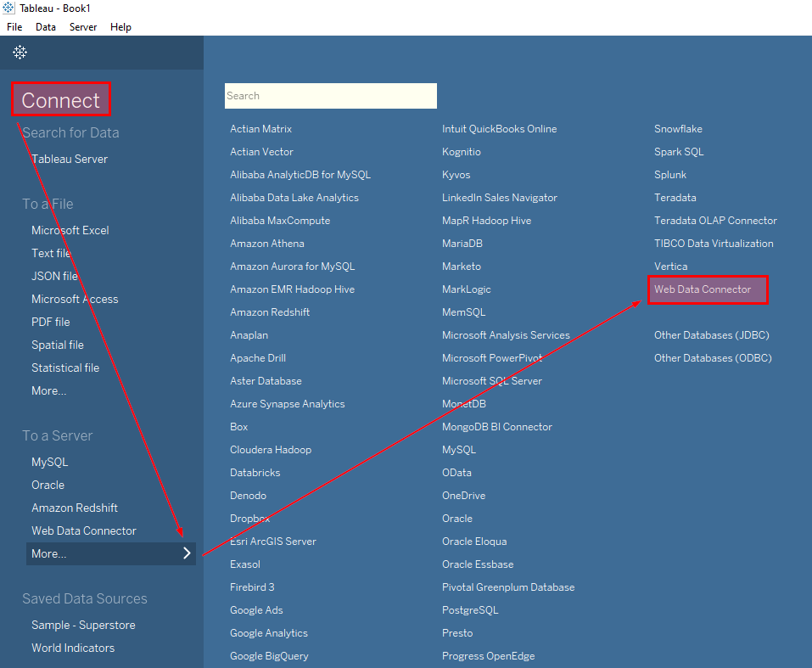Image resolution: width=812 pixels, height=668 pixels.
Task: Select Amazon EMR Hadoop Hive
Action: pyautogui.click(x=293, y=289)
